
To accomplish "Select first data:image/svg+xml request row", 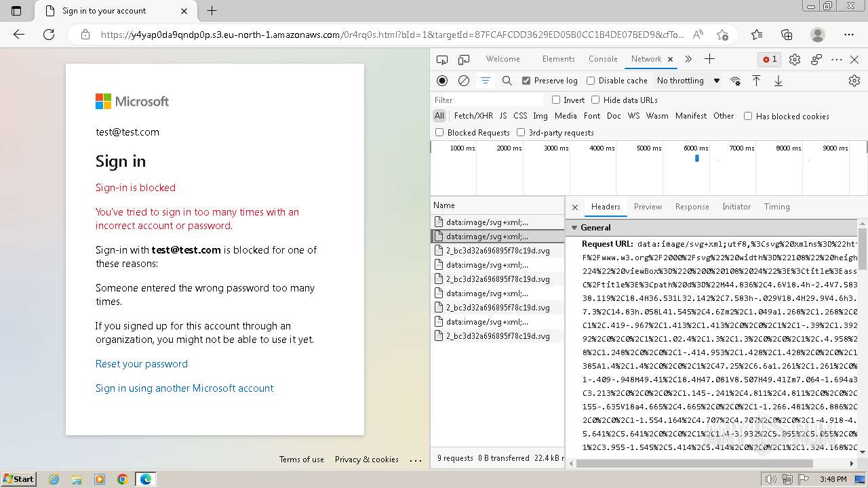I will [498, 222].
